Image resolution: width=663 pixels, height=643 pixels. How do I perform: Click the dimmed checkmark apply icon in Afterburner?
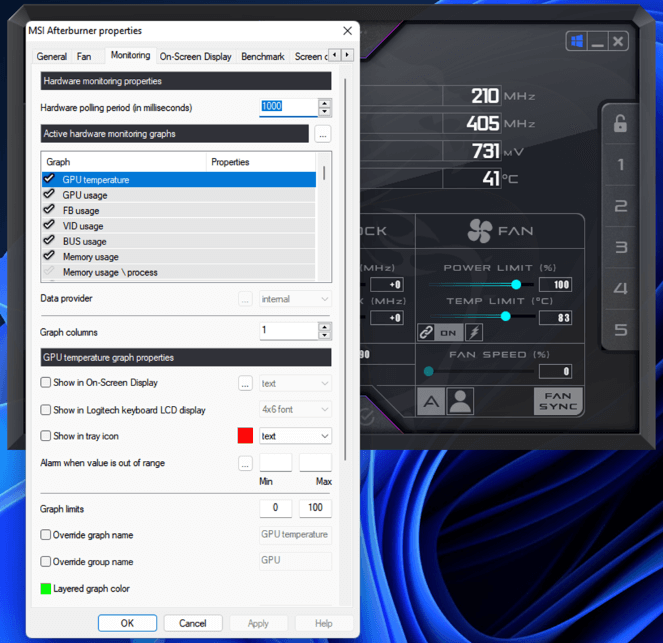coord(367,417)
